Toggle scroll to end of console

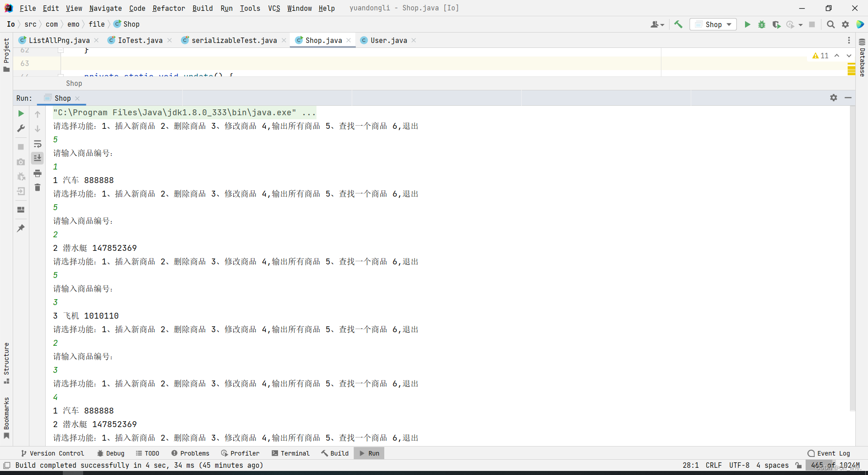point(38,158)
